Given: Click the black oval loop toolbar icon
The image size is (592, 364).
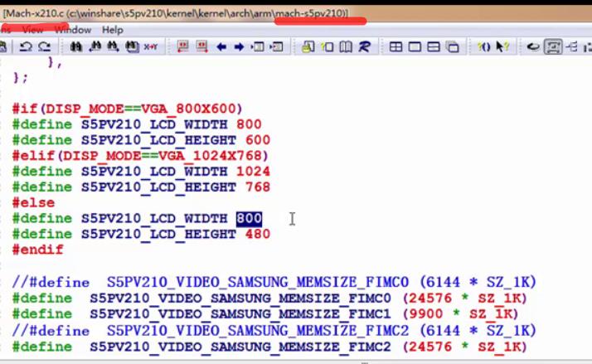Looking at the screenshot, I should pyautogui.click(x=533, y=46).
